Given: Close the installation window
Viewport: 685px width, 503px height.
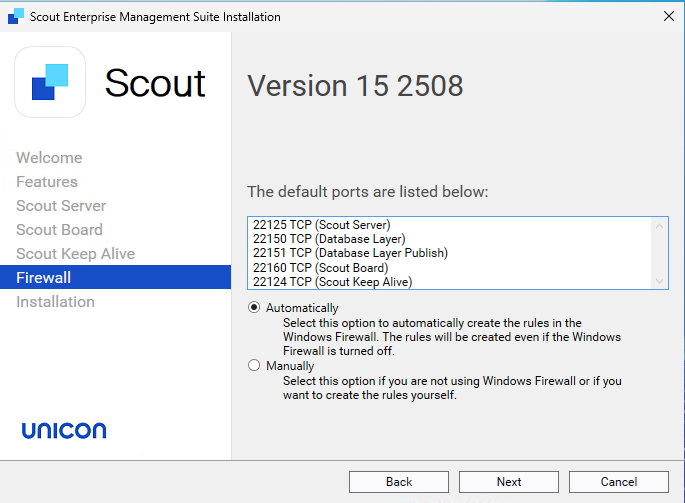Looking at the screenshot, I should 668,16.
